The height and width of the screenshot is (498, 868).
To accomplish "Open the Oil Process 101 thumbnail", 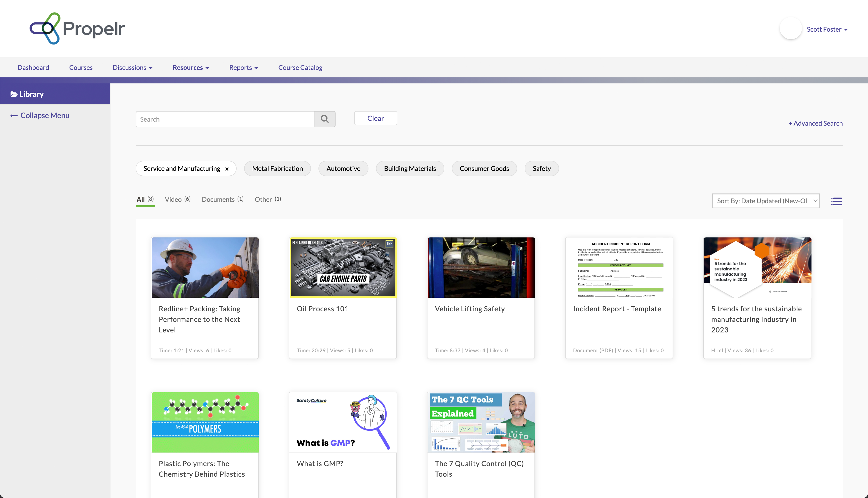I will (343, 268).
